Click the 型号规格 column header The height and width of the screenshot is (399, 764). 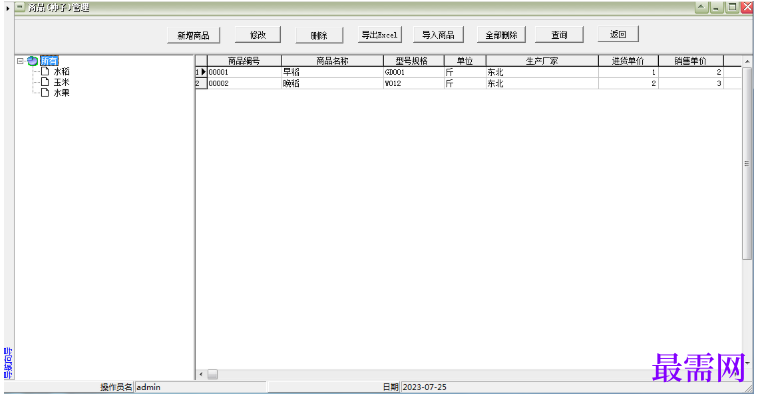click(413, 61)
